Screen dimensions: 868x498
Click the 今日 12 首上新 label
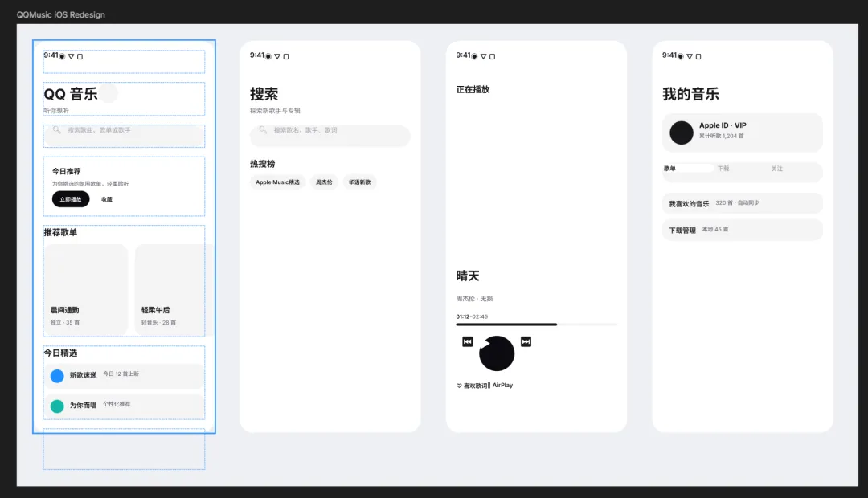coord(121,374)
